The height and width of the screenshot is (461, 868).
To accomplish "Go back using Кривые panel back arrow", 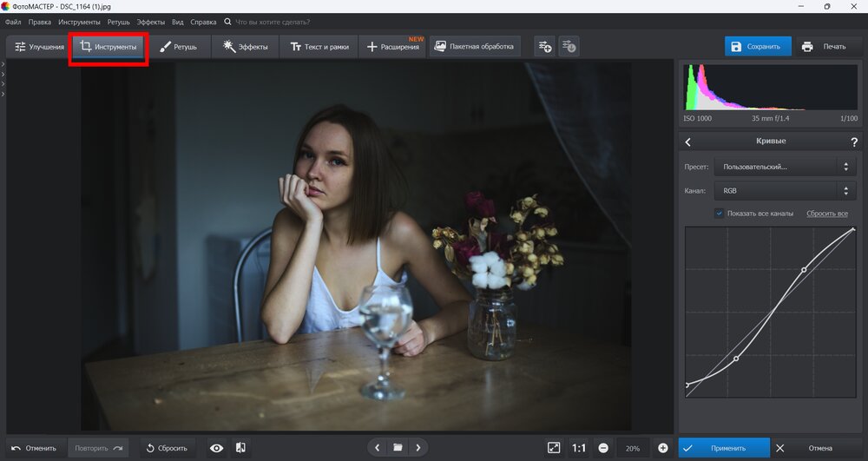I will (x=688, y=142).
